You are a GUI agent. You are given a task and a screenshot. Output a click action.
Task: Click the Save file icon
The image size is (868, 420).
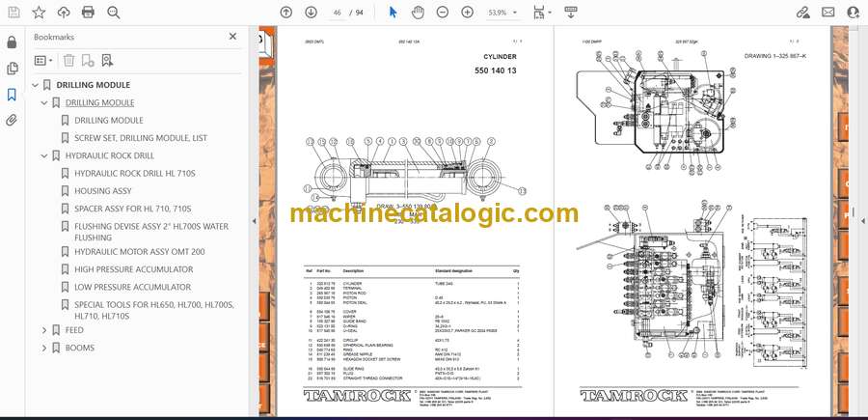[x=14, y=13]
